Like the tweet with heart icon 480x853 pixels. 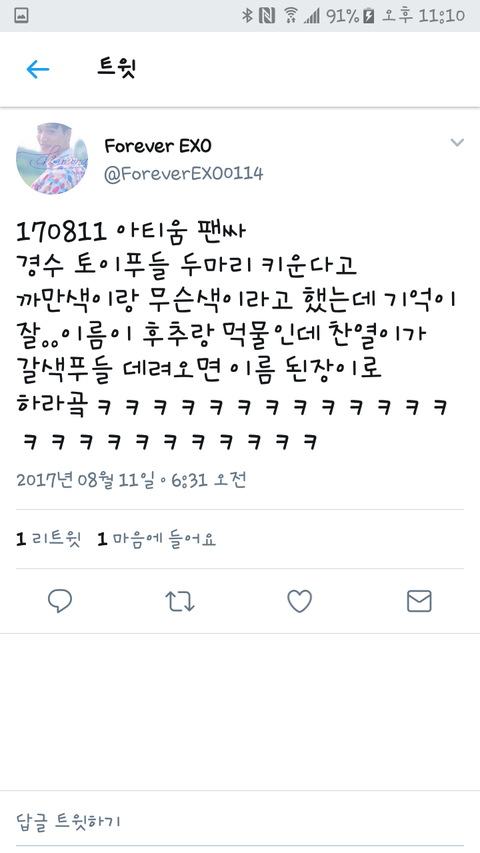[299, 601]
